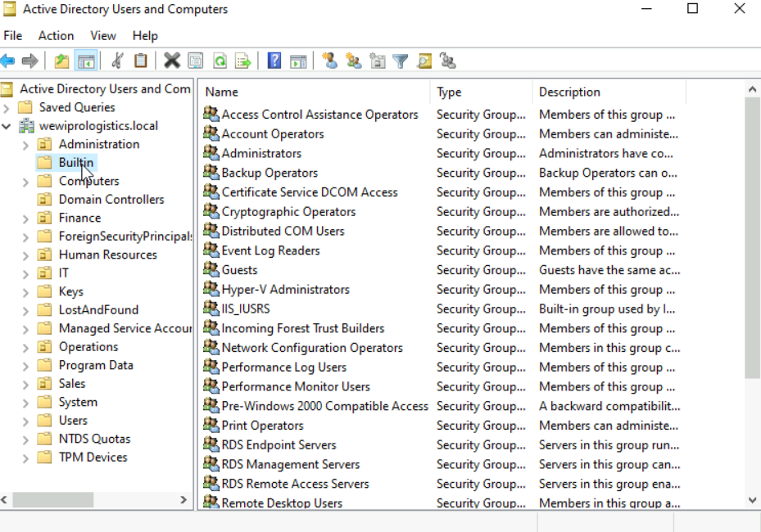Sort the list by the Name column

tap(315, 92)
